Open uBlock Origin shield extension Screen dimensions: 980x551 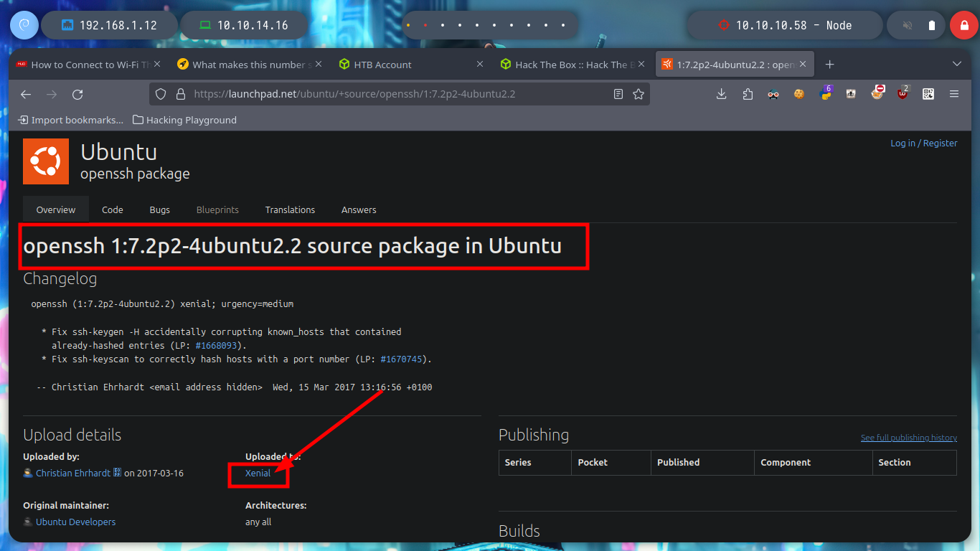[903, 93]
